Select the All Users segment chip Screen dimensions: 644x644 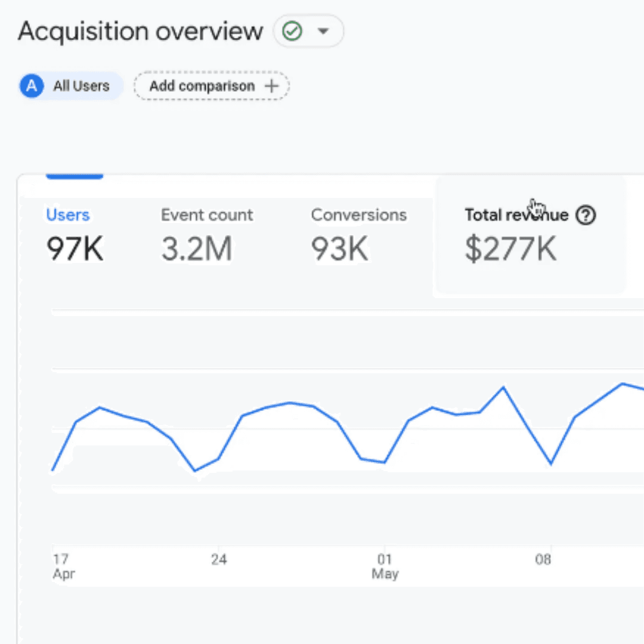[70, 86]
